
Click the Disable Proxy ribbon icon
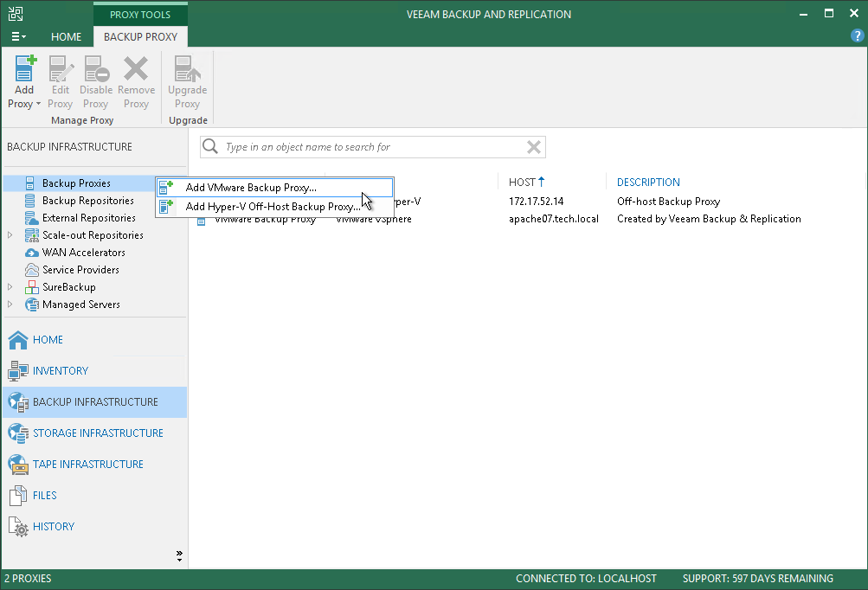[x=96, y=68]
